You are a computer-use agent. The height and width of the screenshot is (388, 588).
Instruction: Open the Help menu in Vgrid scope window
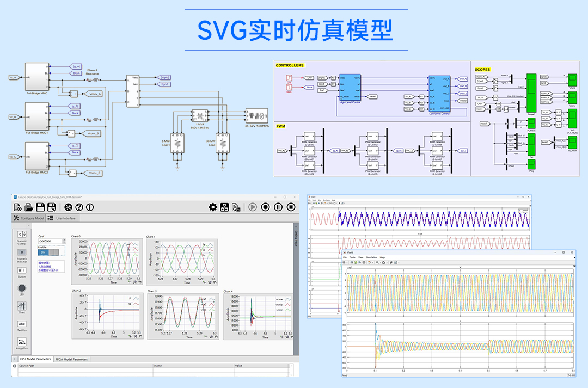pos(382,257)
